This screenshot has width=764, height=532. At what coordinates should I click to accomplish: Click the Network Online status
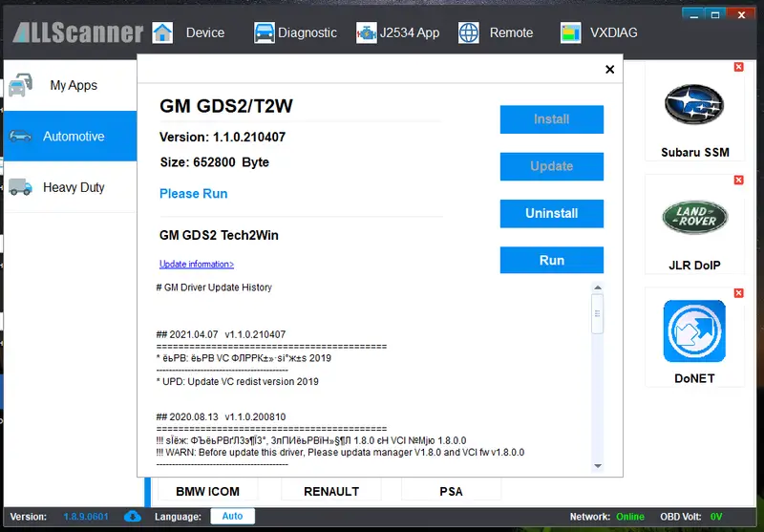click(x=630, y=517)
